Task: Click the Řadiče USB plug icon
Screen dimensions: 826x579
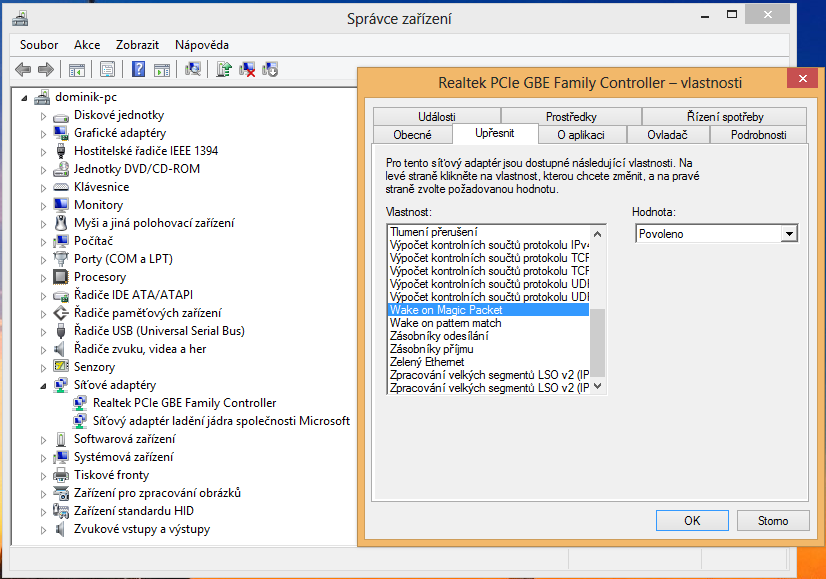Action: point(61,331)
